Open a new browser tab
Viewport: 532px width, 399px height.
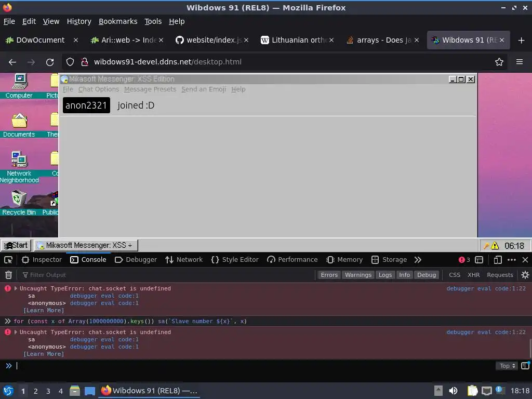point(522,41)
